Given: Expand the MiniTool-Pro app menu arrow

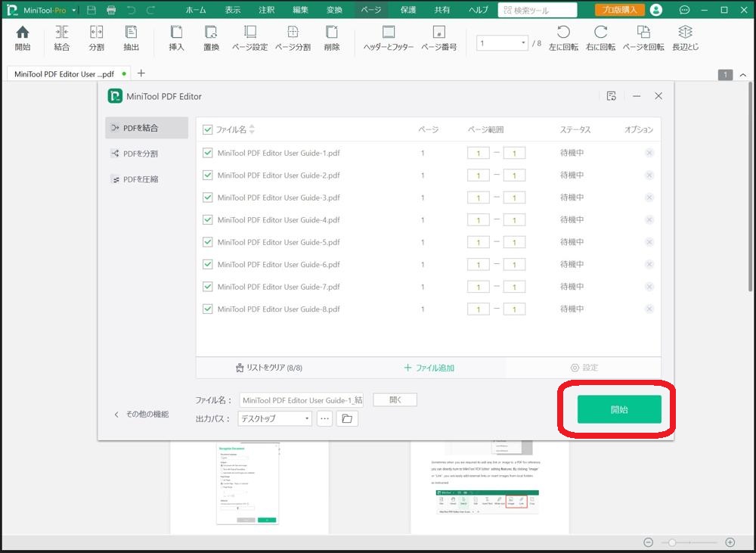Looking at the screenshot, I should pyautogui.click(x=74, y=10).
